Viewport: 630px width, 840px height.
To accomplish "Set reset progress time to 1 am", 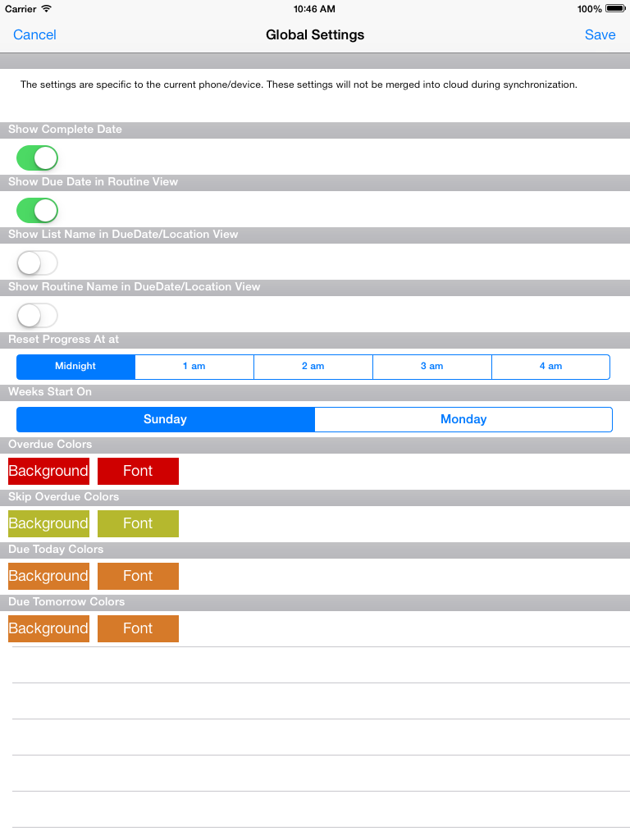I will coord(194,367).
